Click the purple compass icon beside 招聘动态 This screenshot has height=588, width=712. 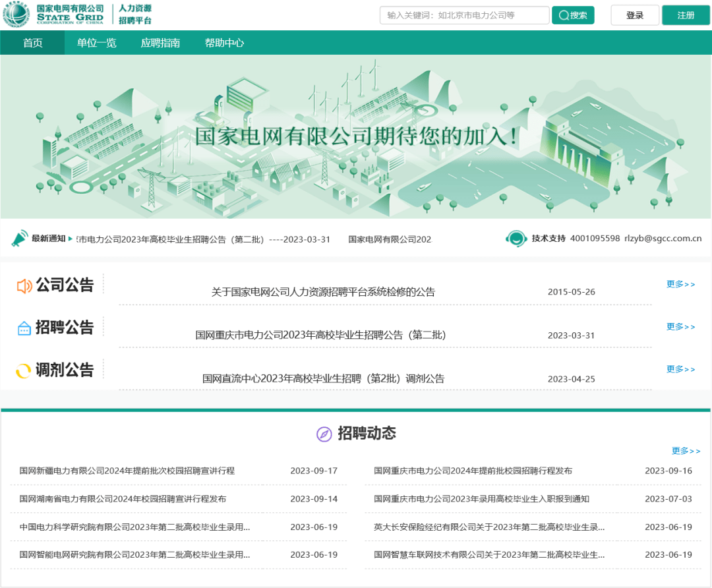324,434
